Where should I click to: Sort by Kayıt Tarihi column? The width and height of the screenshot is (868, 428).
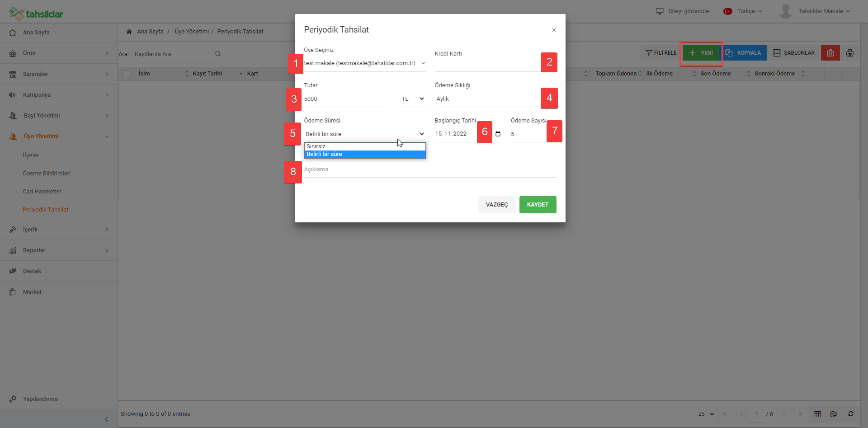click(217, 74)
